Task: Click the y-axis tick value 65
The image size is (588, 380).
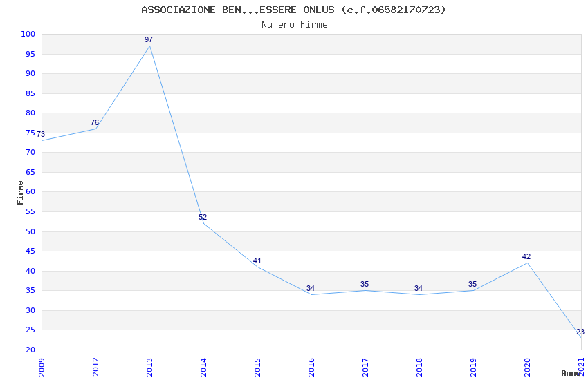Action: pos(30,172)
